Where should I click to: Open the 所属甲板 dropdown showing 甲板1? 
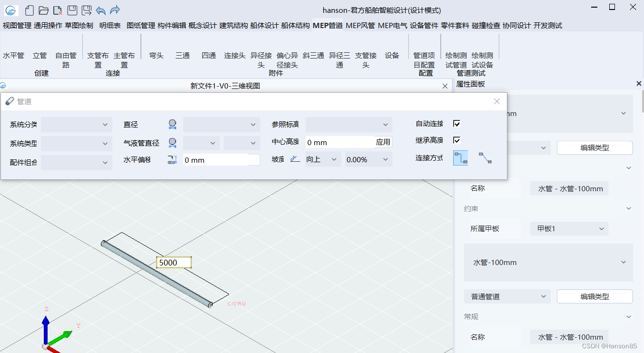pyautogui.click(x=569, y=229)
